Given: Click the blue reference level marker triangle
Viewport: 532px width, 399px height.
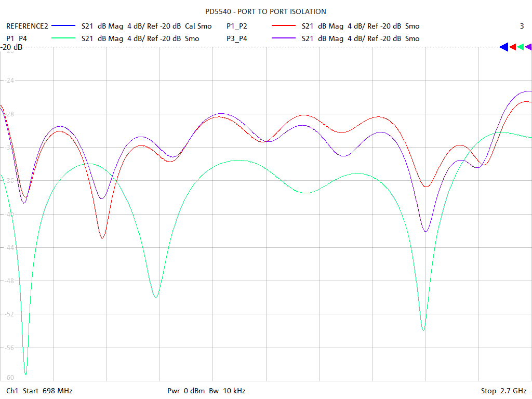Looking at the screenshot, I should (503, 47).
